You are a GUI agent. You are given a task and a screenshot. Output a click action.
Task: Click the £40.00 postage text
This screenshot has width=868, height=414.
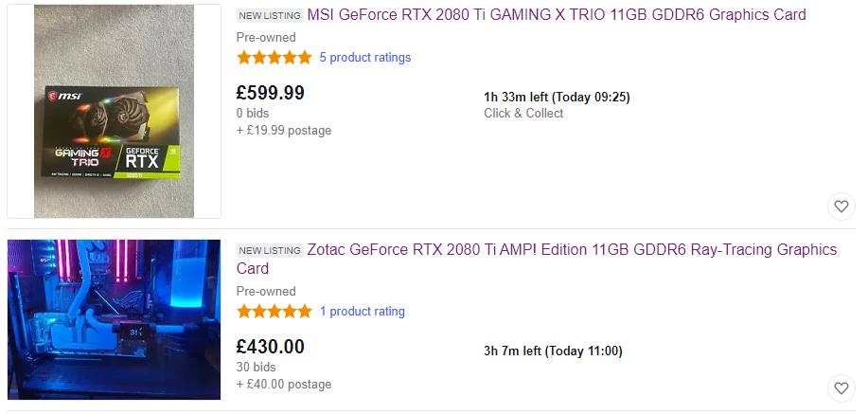click(284, 385)
